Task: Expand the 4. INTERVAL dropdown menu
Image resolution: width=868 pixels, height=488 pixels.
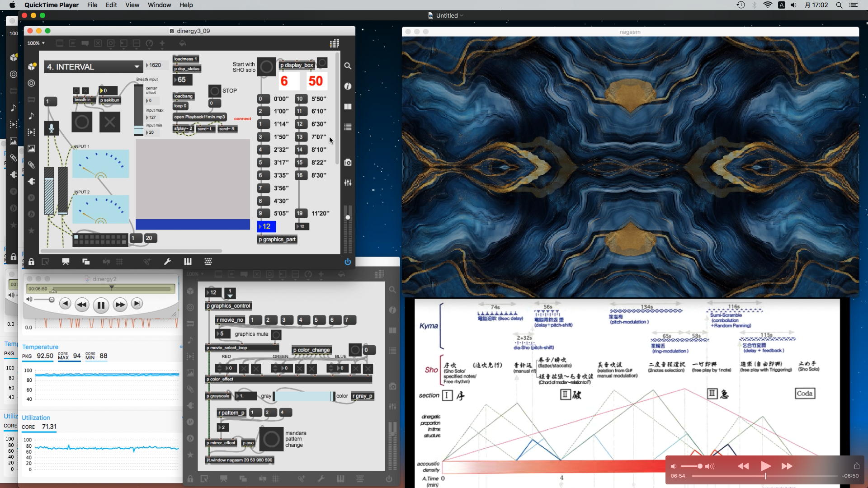Action: [x=137, y=67]
